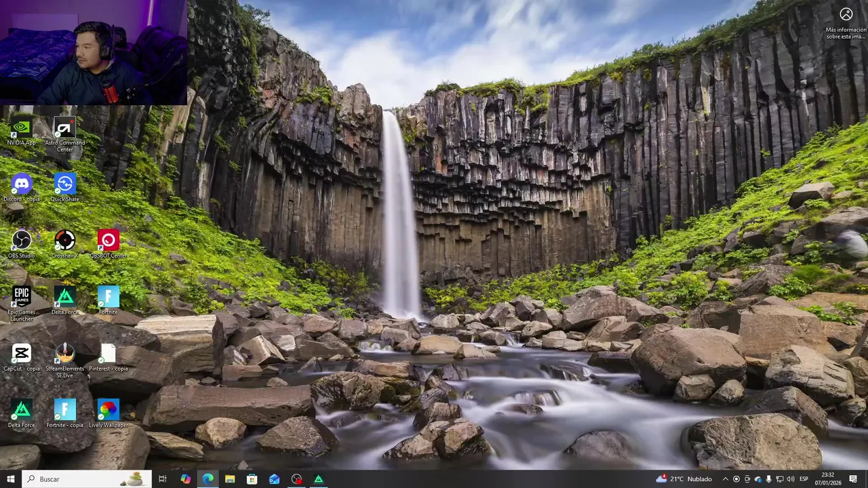Open Más información sobre esta imagen
Image resolution: width=868 pixels, height=488 pixels.
point(846,23)
